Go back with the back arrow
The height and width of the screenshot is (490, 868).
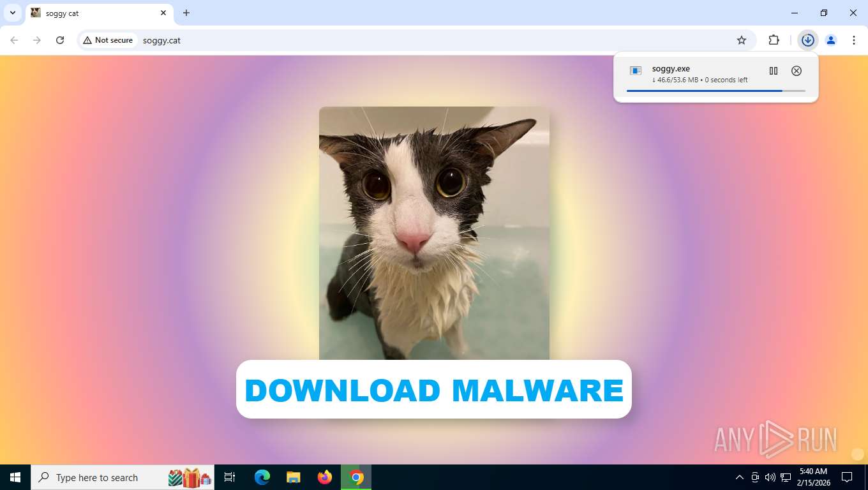point(14,40)
